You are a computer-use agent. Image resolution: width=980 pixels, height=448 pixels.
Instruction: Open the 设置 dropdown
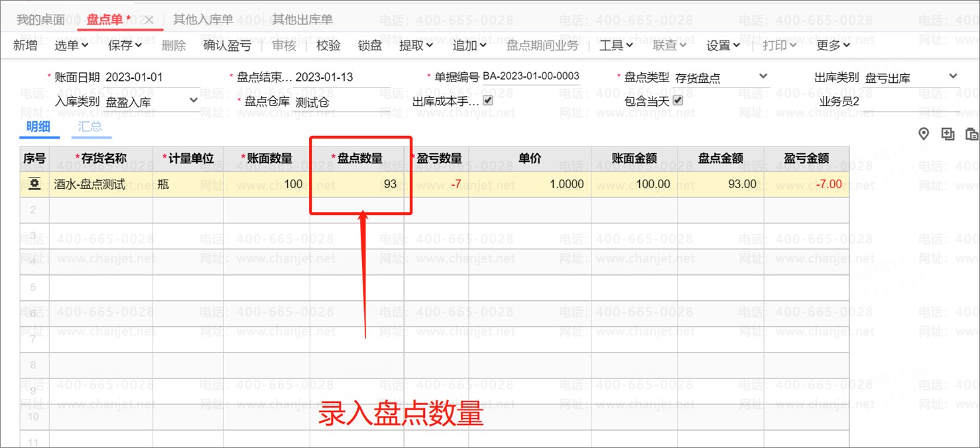click(723, 45)
